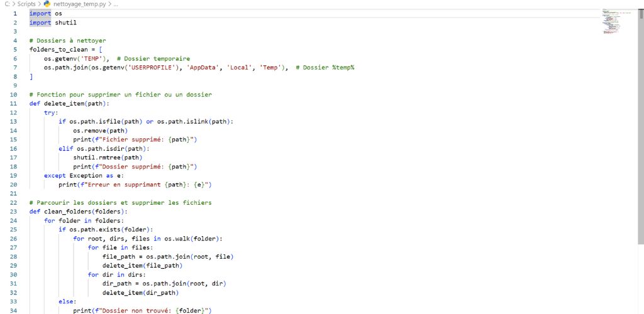Click the shutil.rmtree(path) call
Image resolution: width=644 pixels, height=314 pixels.
click(x=108, y=158)
